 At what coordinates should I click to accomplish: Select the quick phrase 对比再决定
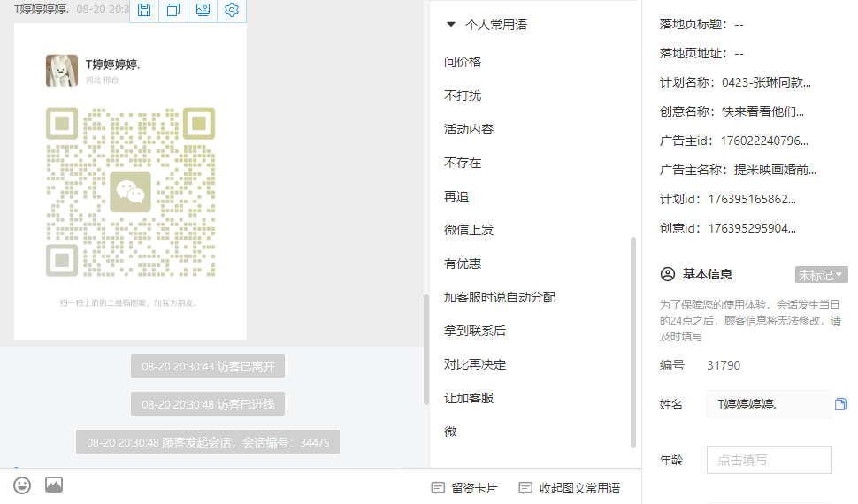click(x=474, y=364)
